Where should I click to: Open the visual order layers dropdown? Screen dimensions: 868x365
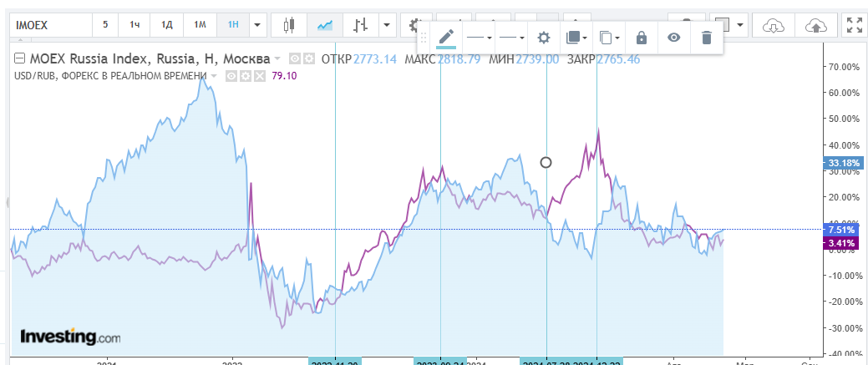576,38
